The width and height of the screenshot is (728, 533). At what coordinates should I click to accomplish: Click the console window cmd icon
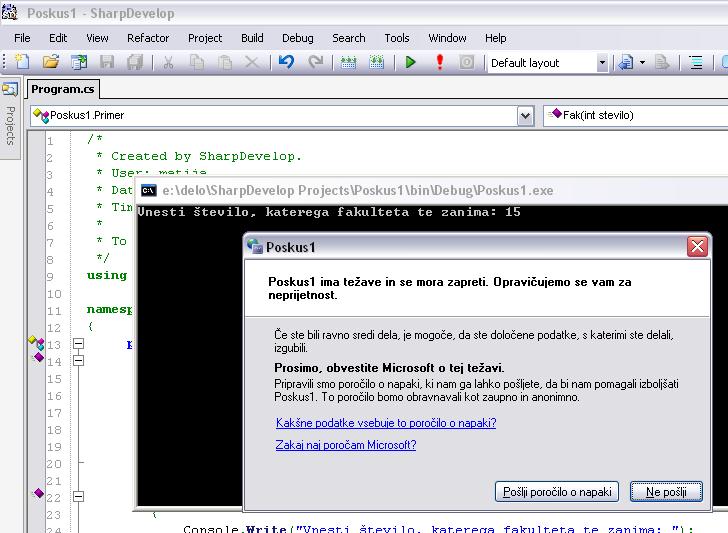pyautogui.click(x=149, y=190)
